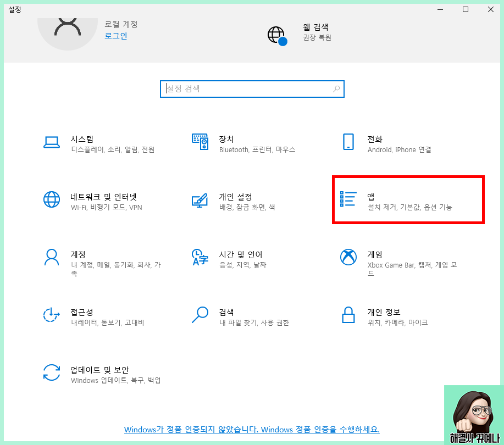Click the magnifier in the search box
The image size is (504, 445).
tap(336, 88)
